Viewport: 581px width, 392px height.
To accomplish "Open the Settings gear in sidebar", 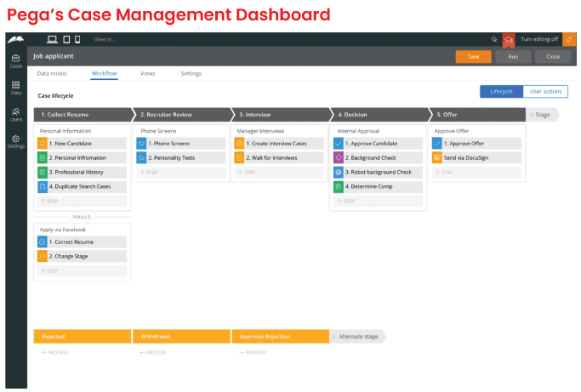I will point(15,141).
